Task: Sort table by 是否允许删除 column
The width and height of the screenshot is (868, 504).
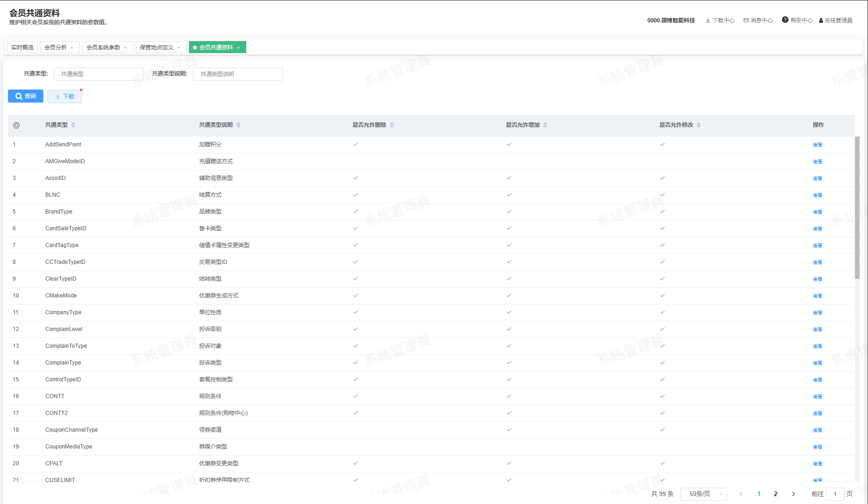Action: tap(392, 125)
